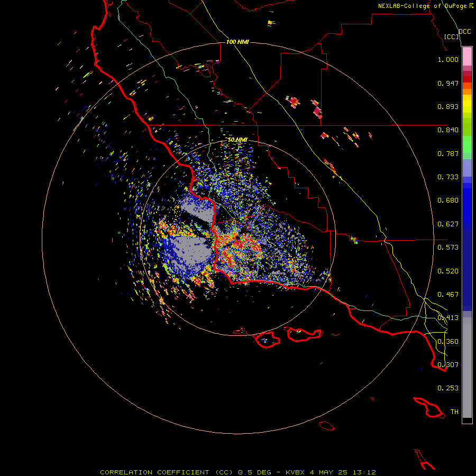This screenshot has width=476, height=476.
Task: Select the 1.000 value on the color scale
Action: (448, 59)
